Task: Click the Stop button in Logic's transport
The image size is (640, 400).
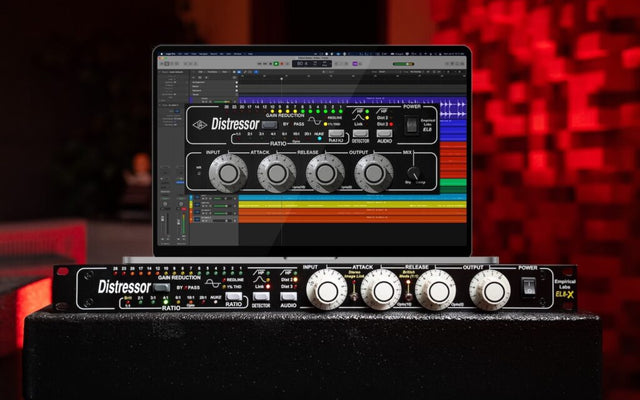Action: [270, 64]
